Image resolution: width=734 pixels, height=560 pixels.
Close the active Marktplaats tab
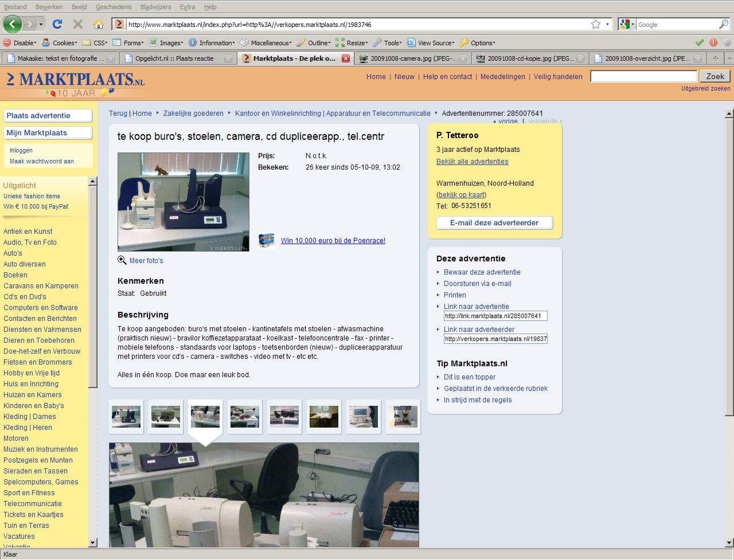click(x=346, y=58)
